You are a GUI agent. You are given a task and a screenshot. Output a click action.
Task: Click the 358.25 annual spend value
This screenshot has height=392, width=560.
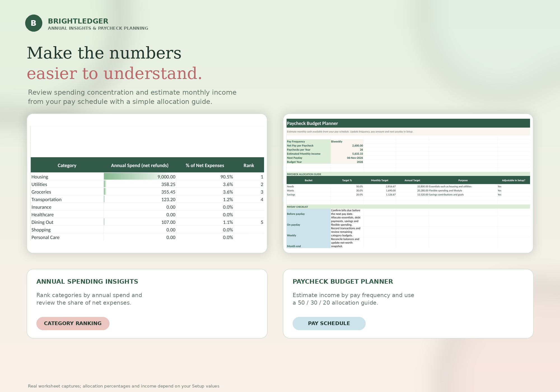tap(168, 184)
